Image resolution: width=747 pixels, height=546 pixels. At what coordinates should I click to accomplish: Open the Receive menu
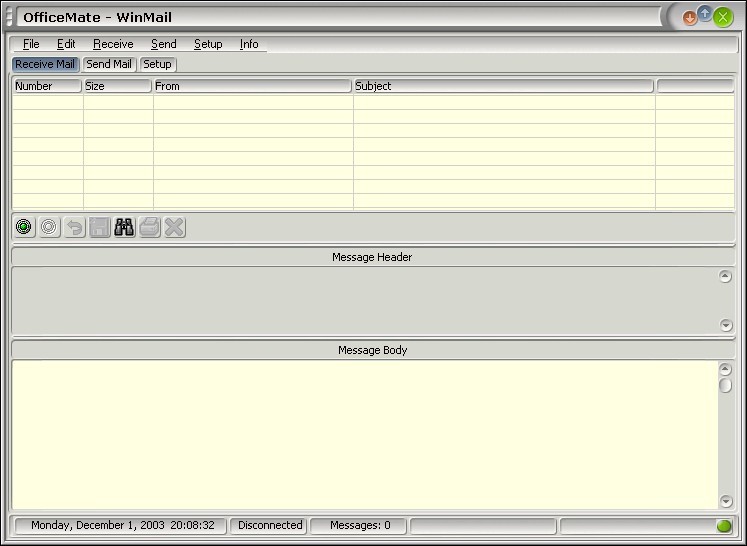click(113, 44)
